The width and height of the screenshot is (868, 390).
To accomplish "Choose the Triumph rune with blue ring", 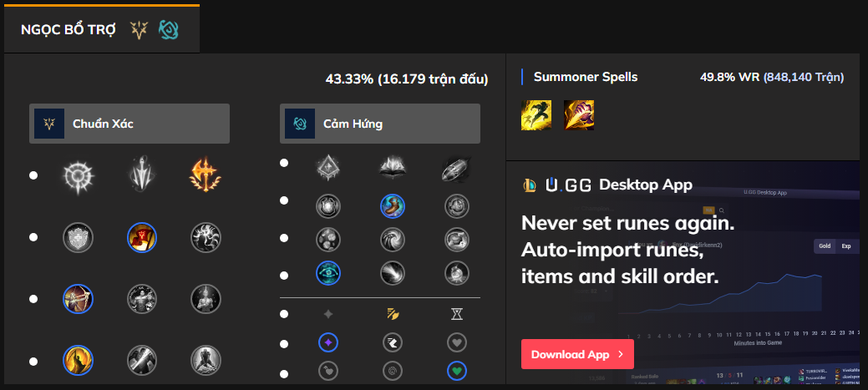I will coord(141,237).
